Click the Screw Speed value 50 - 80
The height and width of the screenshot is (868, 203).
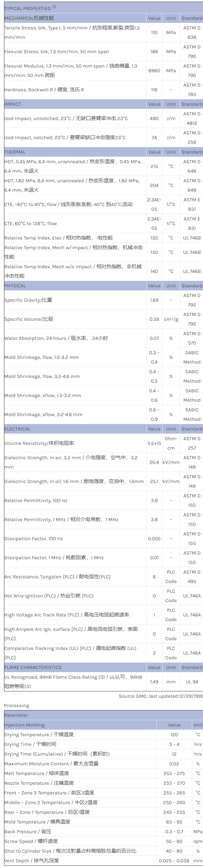coord(174,841)
